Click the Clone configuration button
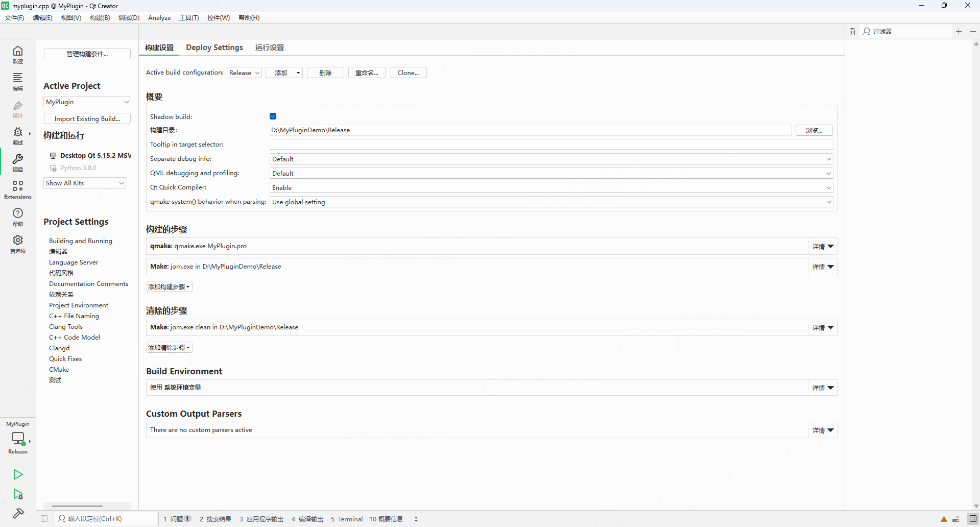Screen dimensions: 980x527 click(408, 73)
